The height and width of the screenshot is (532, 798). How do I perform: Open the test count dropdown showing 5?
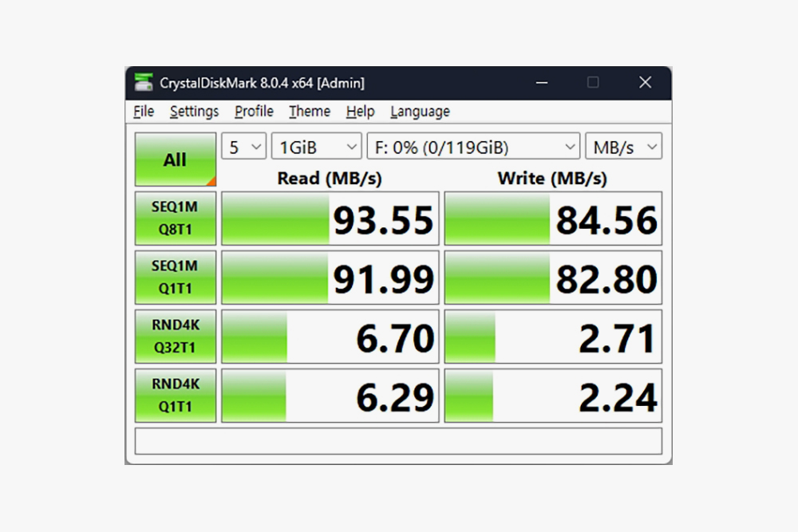click(243, 147)
